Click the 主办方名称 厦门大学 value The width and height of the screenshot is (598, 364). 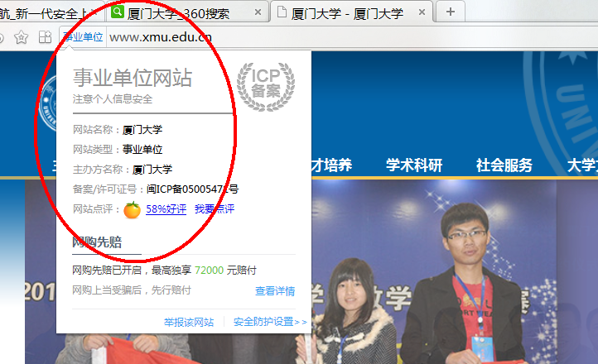tap(152, 170)
